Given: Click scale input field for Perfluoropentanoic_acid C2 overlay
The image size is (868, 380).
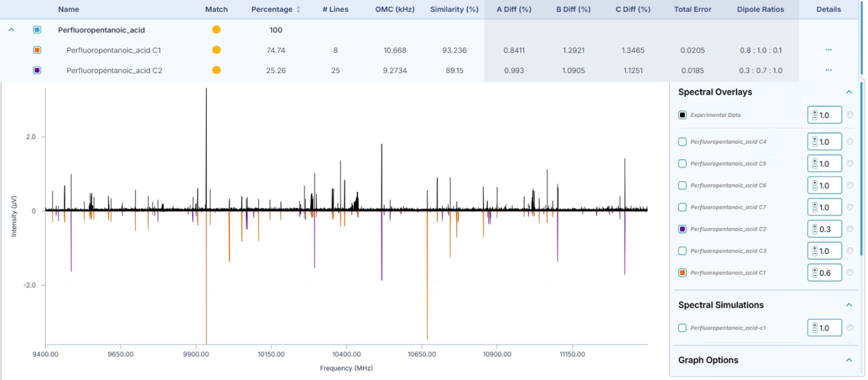Looking at the screenshot, I should [x=825, y=229].
